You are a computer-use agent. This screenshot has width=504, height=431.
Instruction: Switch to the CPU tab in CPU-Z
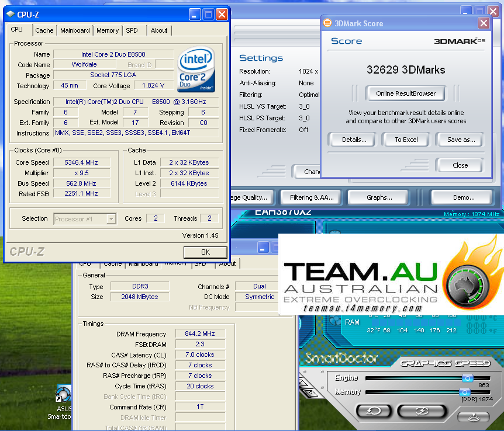17,30
